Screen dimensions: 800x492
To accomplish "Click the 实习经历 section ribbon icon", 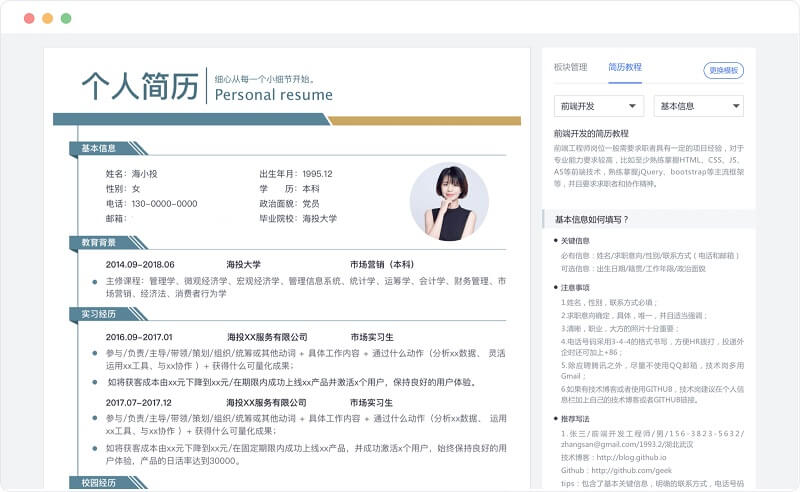I will click(x=100, y=314).
